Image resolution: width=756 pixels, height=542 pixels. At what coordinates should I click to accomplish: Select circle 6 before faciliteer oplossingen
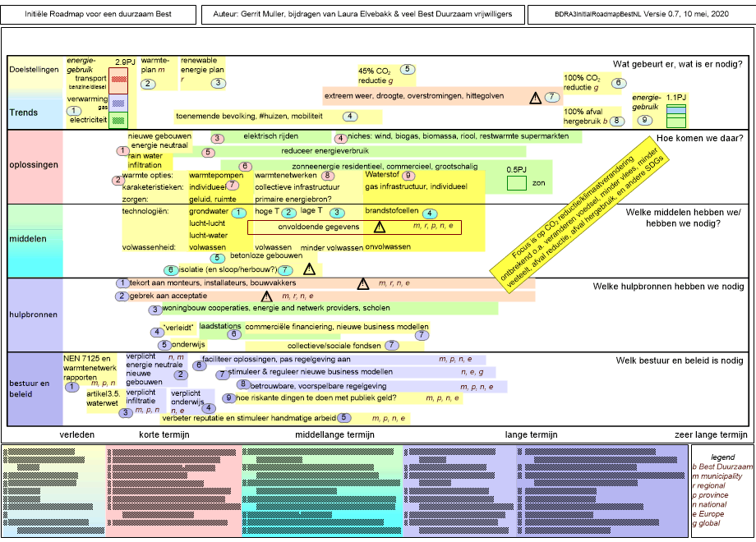pyautogui.click(x=199, y=365)
